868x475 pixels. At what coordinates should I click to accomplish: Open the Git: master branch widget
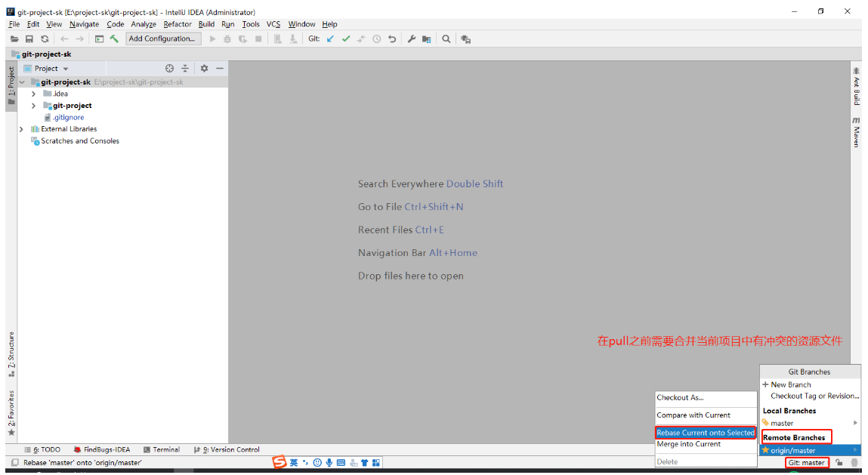(x=807, y=463)
